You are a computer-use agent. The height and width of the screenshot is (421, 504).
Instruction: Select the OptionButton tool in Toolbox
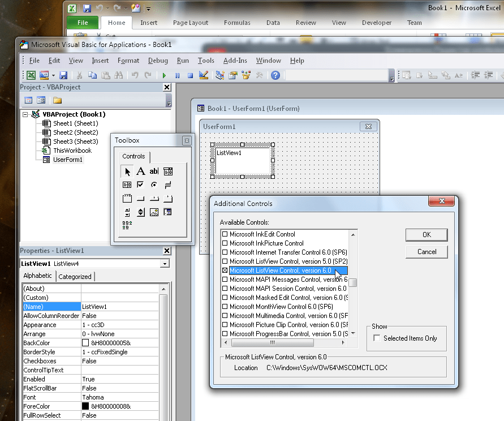click(x=154, y=184)
